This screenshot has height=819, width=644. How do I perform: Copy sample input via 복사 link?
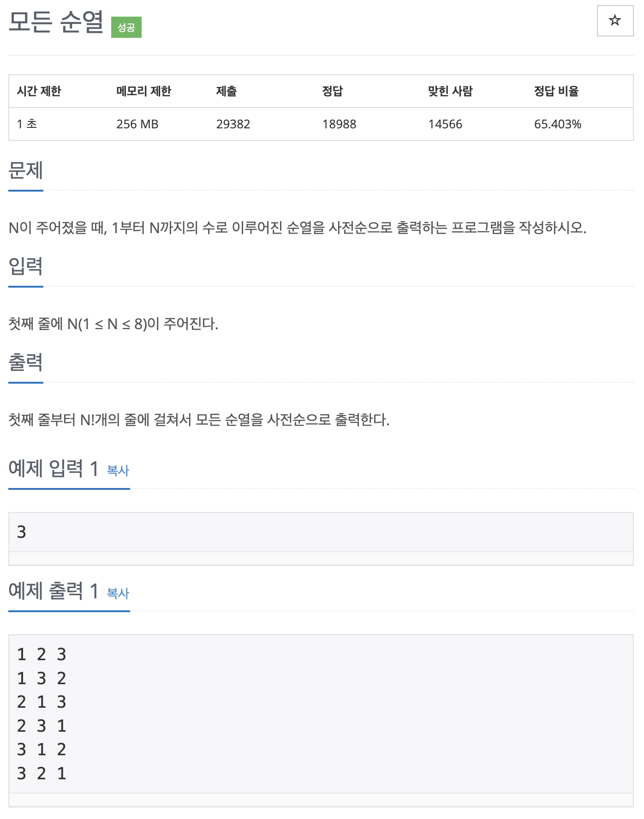pyautogui.click(x=118, y=470)
